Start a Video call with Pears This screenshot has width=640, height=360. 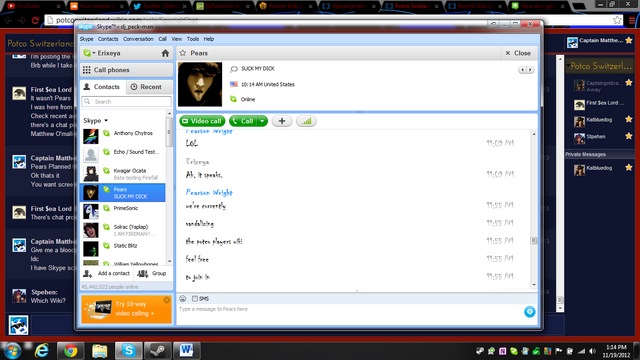202,121
